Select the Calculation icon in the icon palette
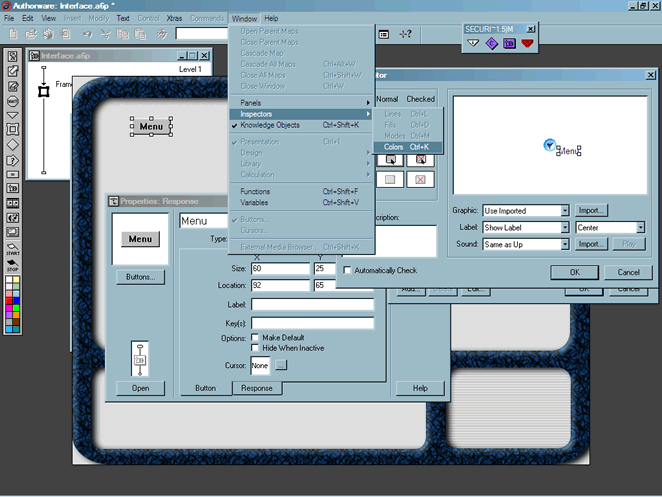 point(13,174)
